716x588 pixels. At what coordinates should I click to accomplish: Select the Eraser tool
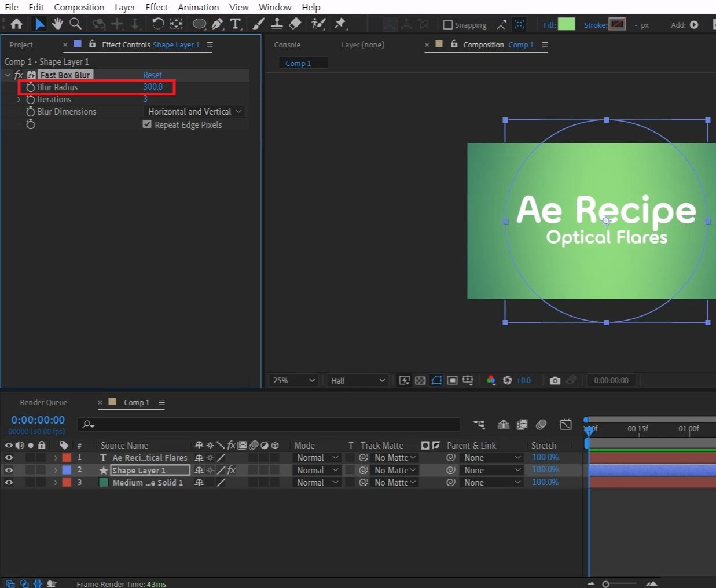coord(295,24)
